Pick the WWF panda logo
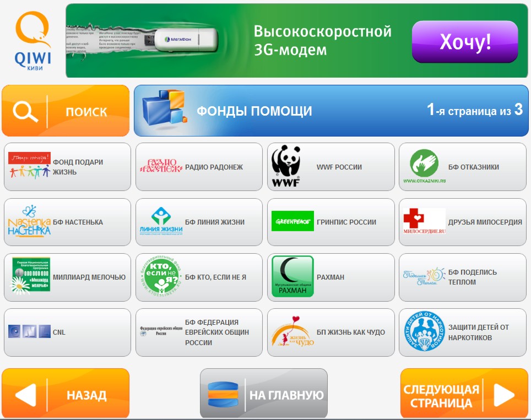Screen dimensions: 531x420 286,166
